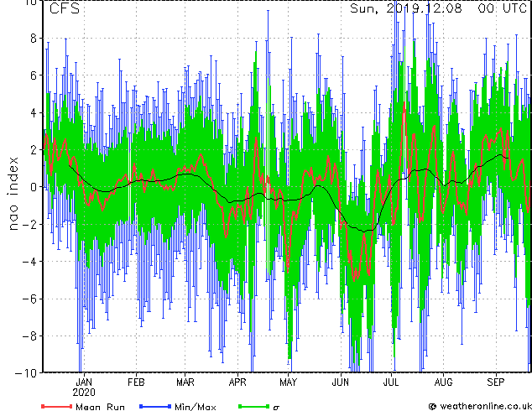This screenshot has width=532, height=411.
Task: Click the green sigma legend line
Action: point(254,406)
